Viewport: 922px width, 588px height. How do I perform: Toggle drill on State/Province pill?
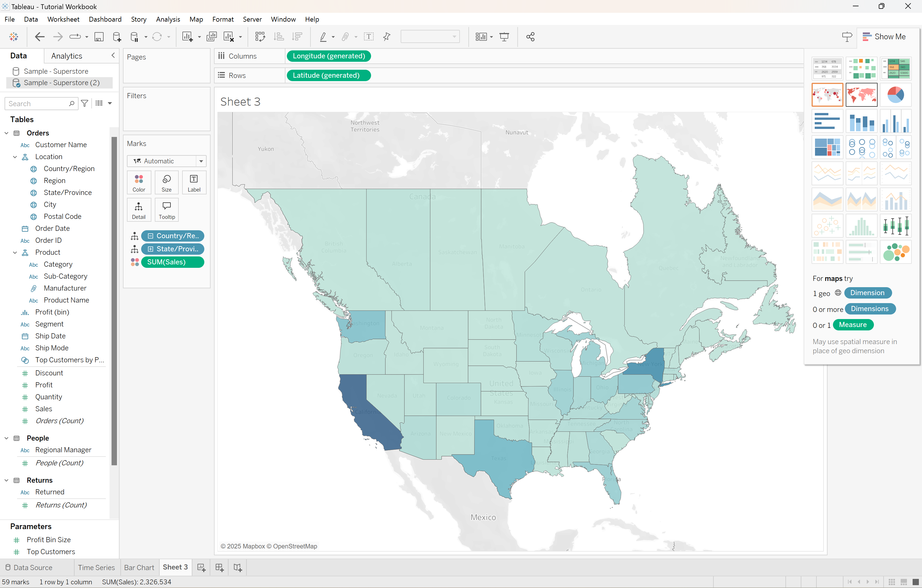pos(151,249)
